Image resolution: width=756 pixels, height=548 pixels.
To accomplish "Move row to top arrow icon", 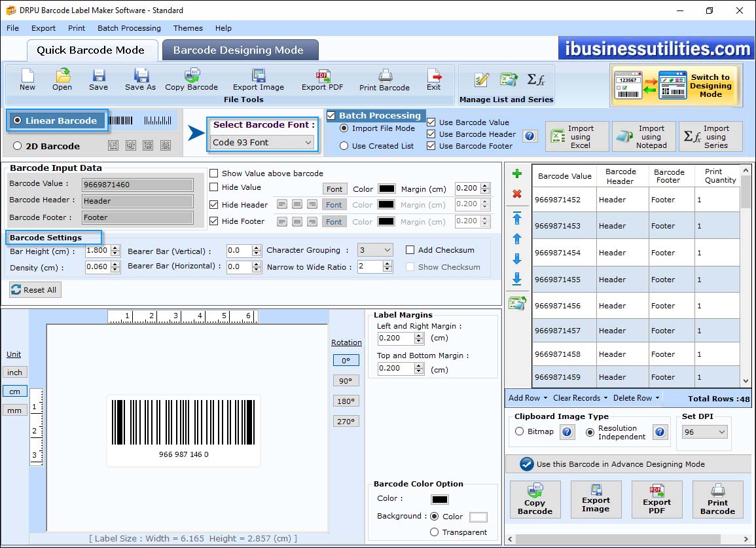I will [517, 218].
